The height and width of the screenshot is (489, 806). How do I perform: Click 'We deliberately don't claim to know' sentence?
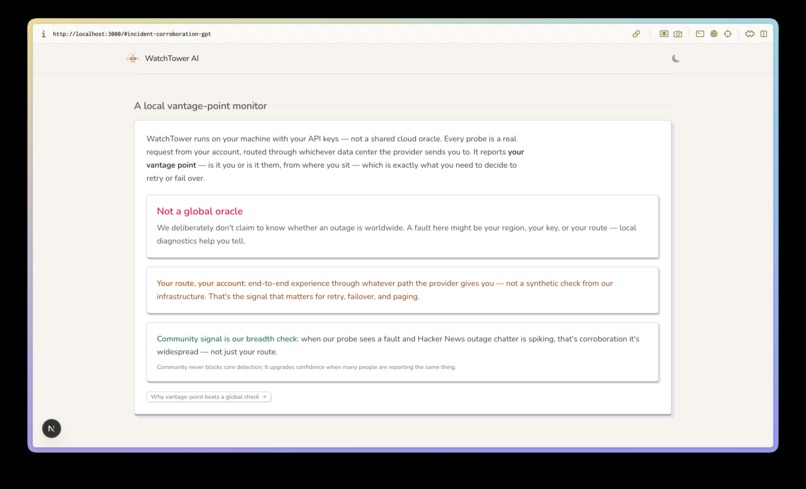(x=396, y=234)
